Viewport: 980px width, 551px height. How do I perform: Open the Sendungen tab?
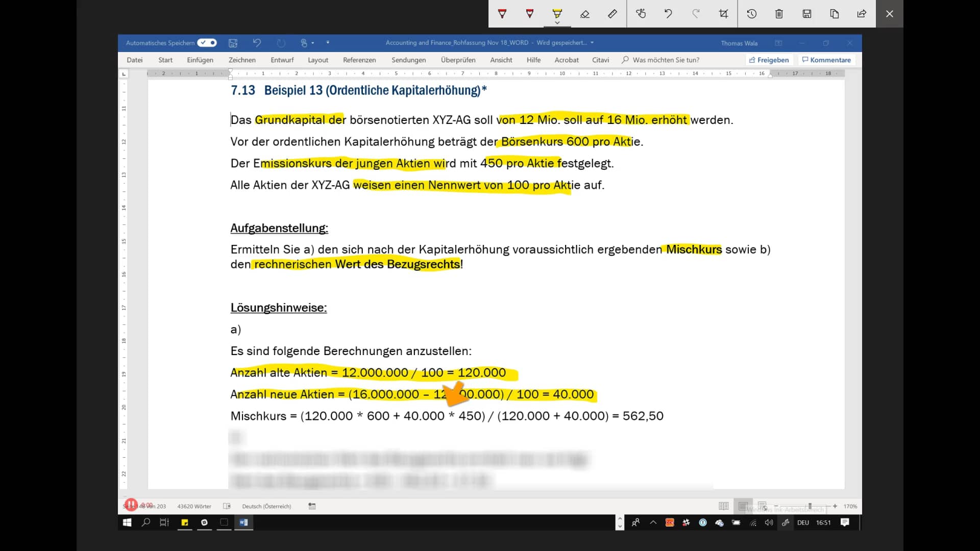(409, 60)
